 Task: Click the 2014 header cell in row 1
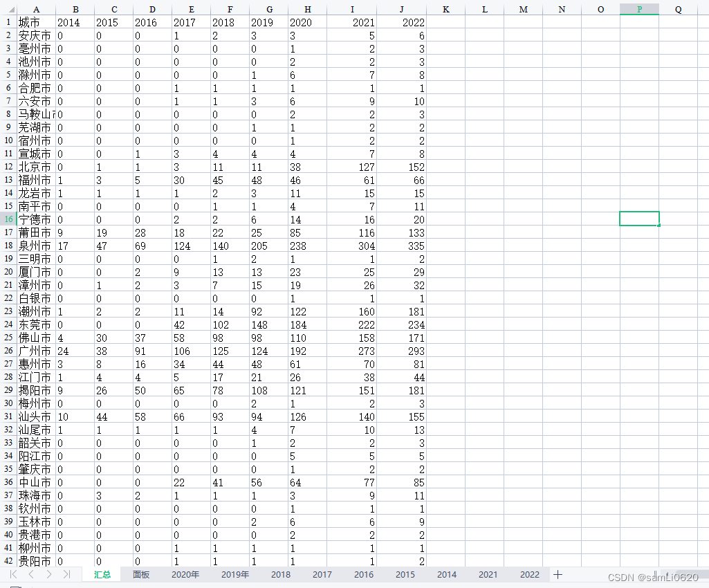coord(75,23)
